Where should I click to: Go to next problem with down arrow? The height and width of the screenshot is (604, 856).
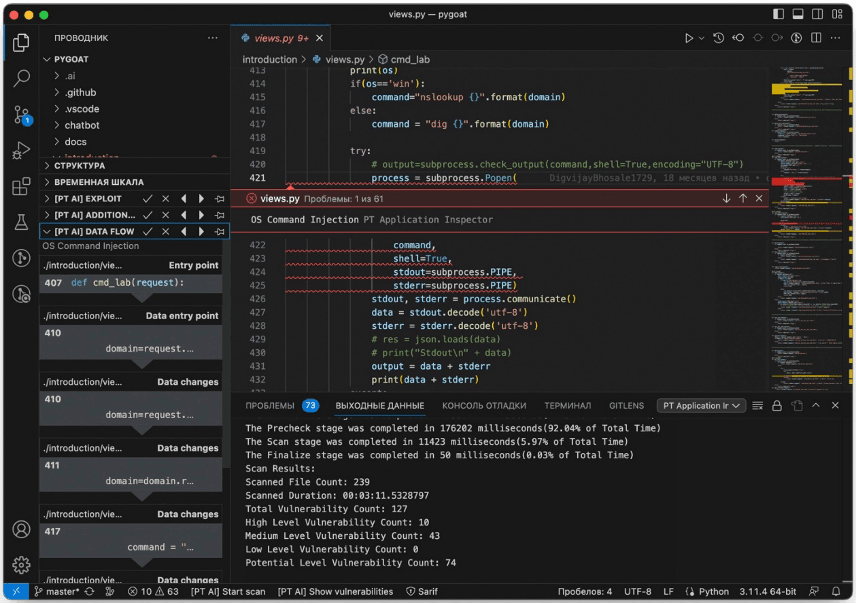[726, 199]
